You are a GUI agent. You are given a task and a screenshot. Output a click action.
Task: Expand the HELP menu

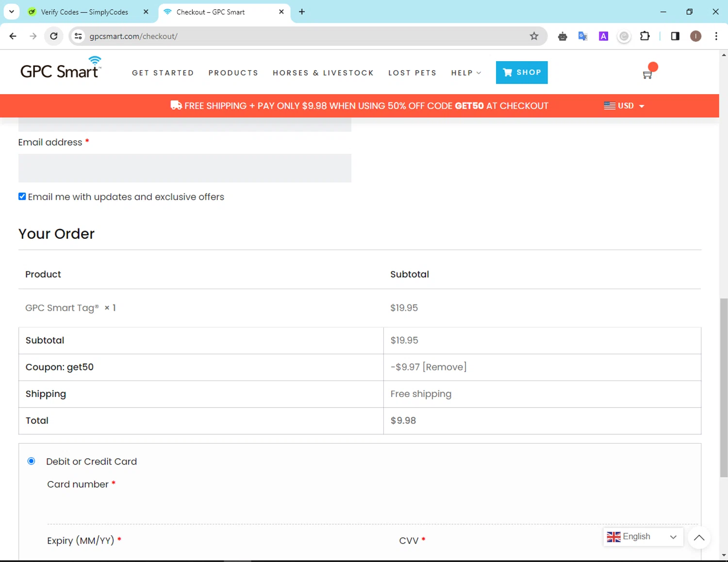pos(466,73)
